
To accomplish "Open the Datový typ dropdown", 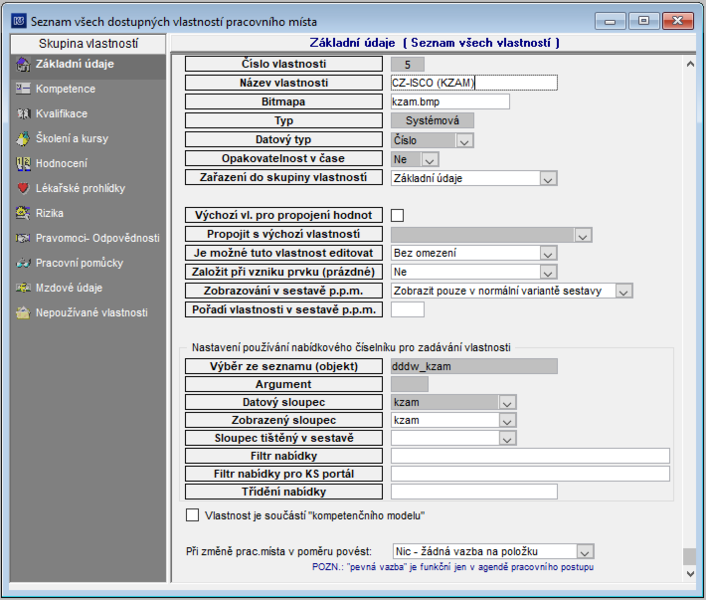I will pos(464,140).
